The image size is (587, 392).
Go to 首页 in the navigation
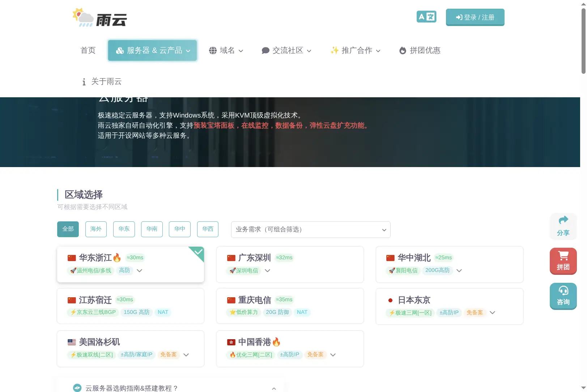(x=88, y=50)
